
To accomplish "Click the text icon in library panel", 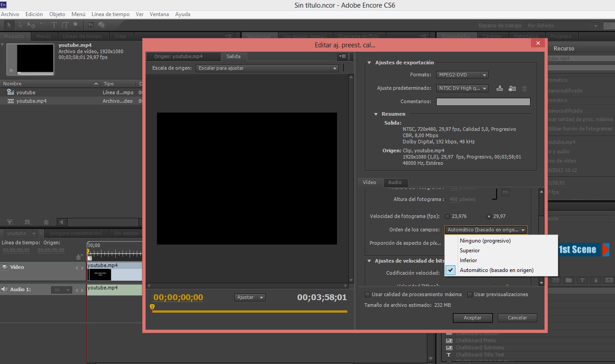I will (x=582, y=280).
